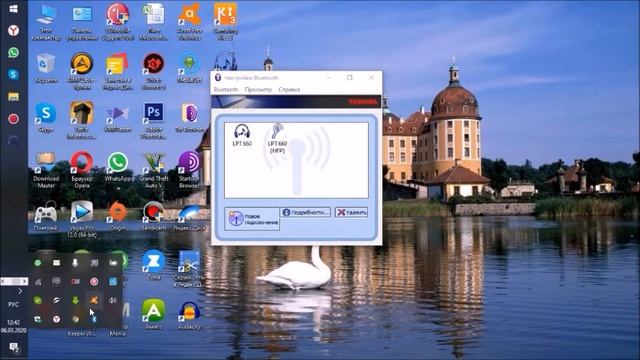This screenshot has height=360, width=640.
Task: Open the Windows Start menu
Action: click(x=13, y=9)
